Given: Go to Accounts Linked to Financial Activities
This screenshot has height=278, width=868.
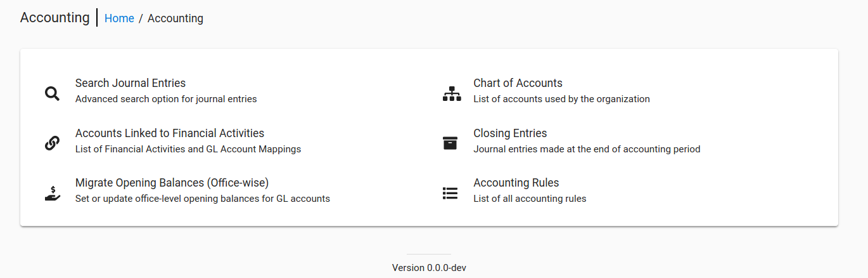Looking at the screenshot, I should tap(170, 133).
